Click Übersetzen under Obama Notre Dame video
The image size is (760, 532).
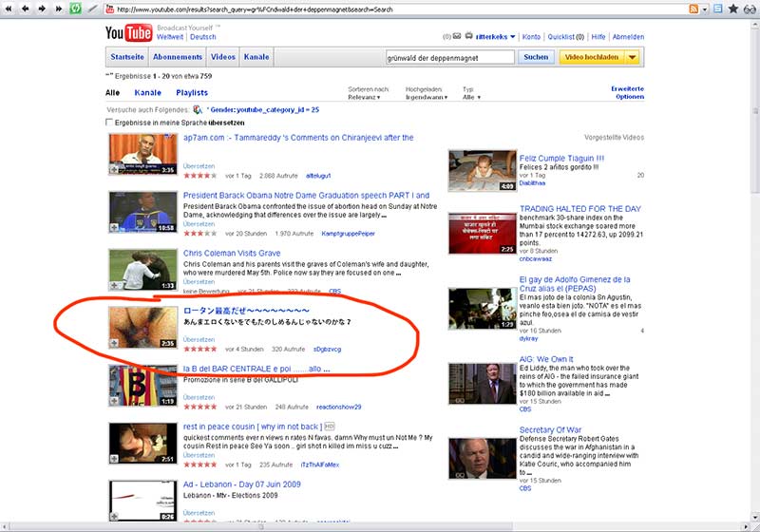[199, 224]
